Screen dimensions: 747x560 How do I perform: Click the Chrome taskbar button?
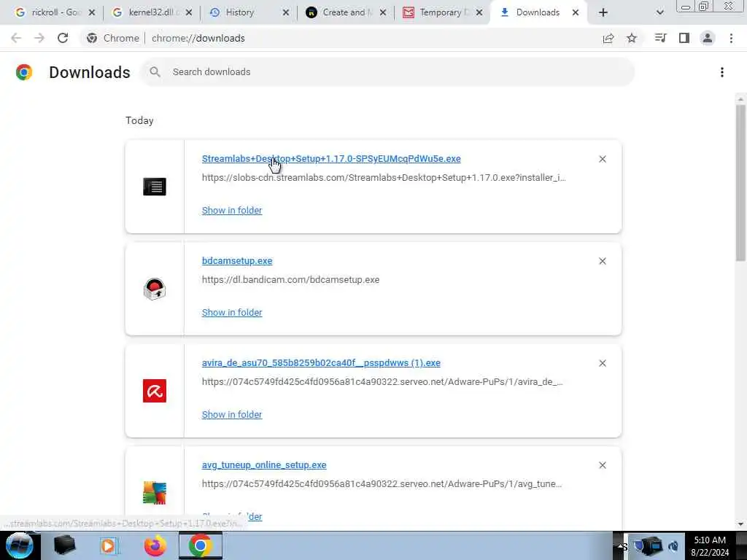[x=200, y=545]
